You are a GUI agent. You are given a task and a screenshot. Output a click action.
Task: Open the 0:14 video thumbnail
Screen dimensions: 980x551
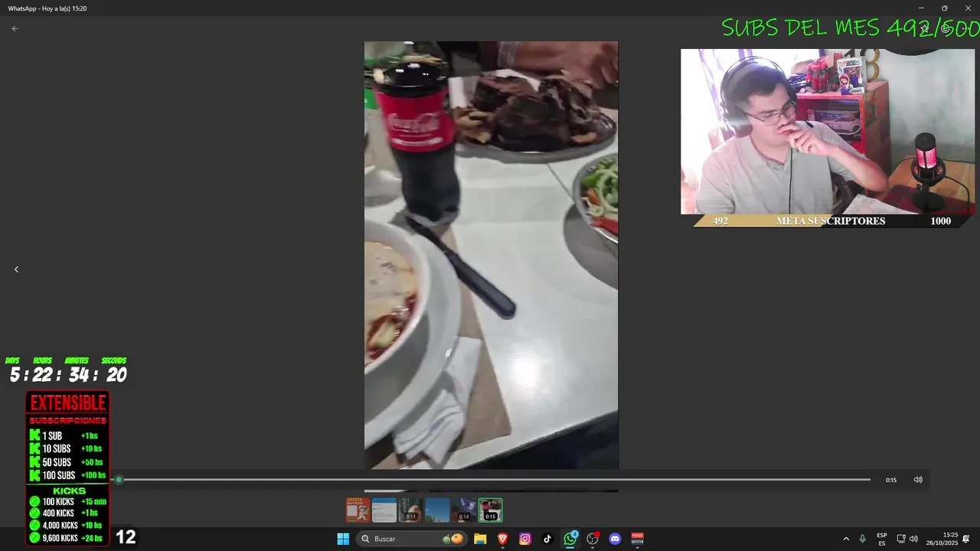tap(464, 510)
